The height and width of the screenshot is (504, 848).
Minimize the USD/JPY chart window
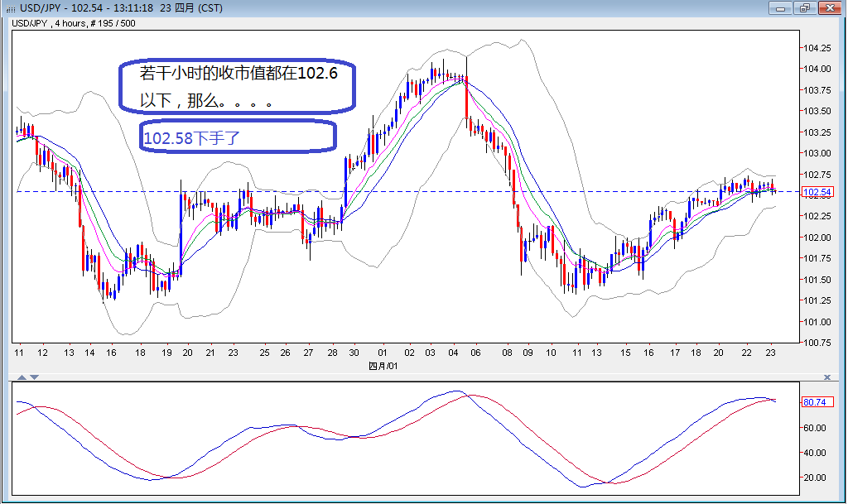[x=780, y=8]
